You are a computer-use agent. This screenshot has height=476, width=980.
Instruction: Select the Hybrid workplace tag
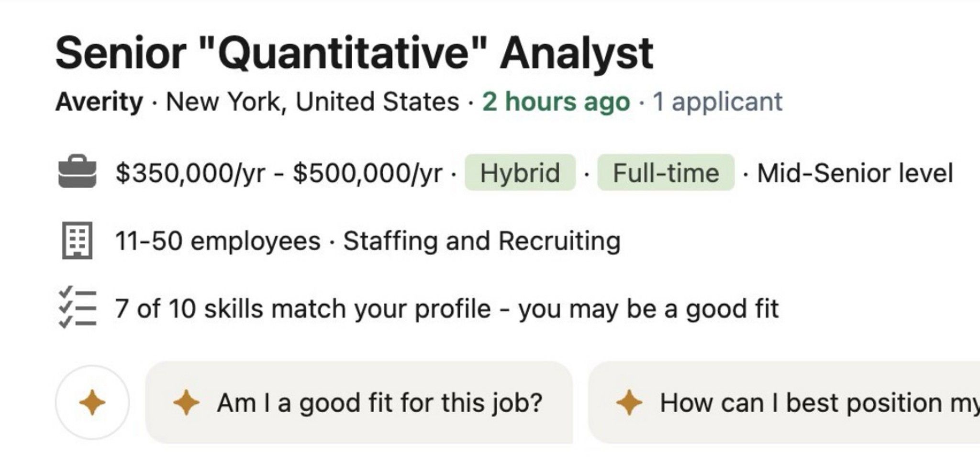pos(519,173)
